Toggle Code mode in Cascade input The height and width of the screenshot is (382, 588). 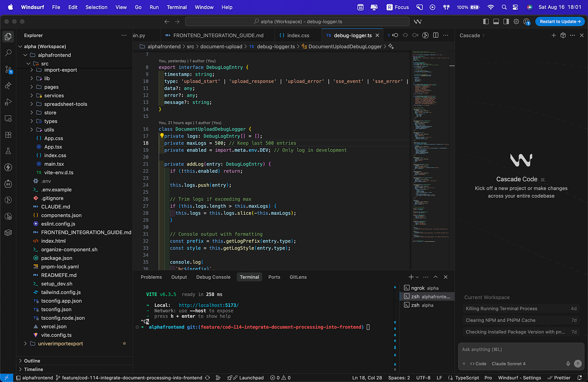[x=478, y=363]
